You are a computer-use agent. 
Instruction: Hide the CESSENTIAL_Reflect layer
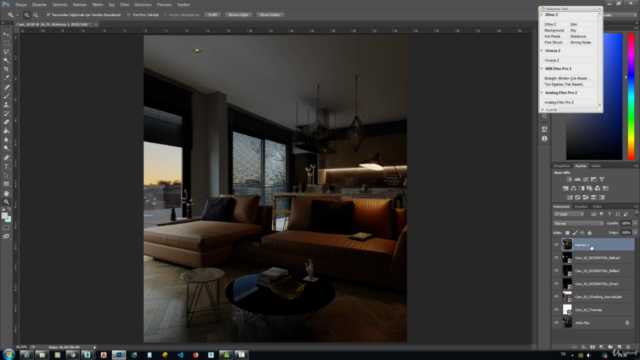(556, 271)
